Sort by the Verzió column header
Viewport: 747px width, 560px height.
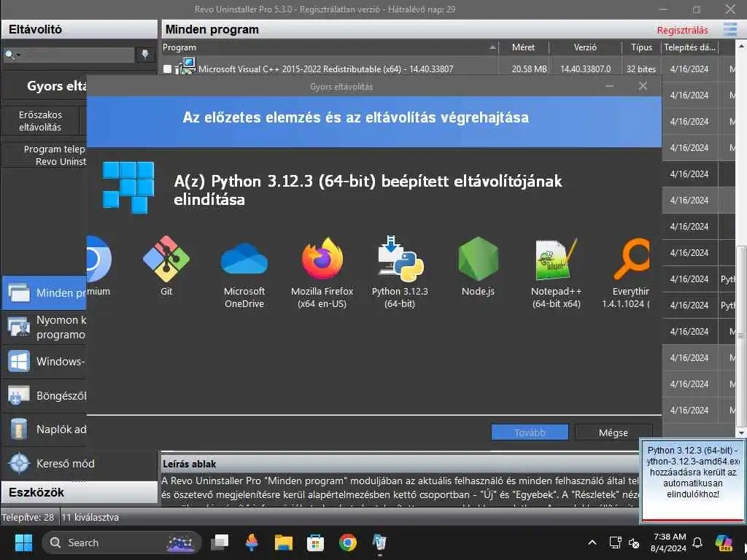pyautogui.click(x=585, y=47)
